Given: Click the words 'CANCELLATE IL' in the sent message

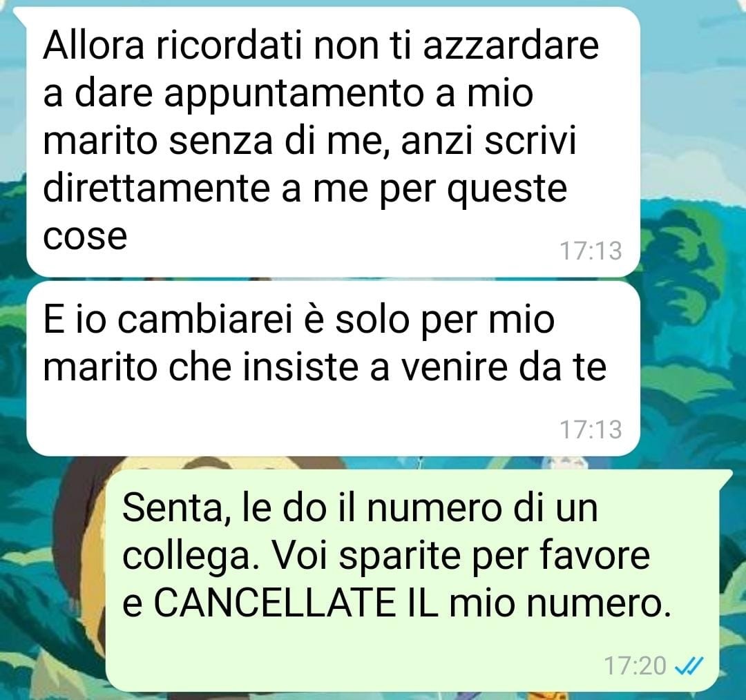Looking at the screenshot, I should pos(296,603).
